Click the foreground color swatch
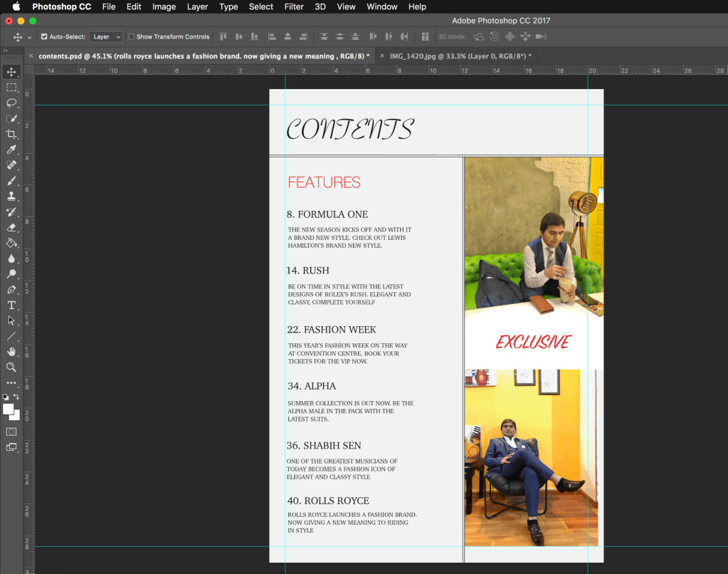728x574 pixels. point(9,409)
